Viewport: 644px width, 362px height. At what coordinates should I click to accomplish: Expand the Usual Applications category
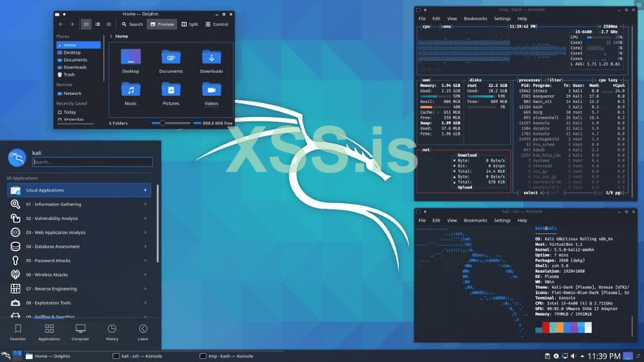point(79,191)
